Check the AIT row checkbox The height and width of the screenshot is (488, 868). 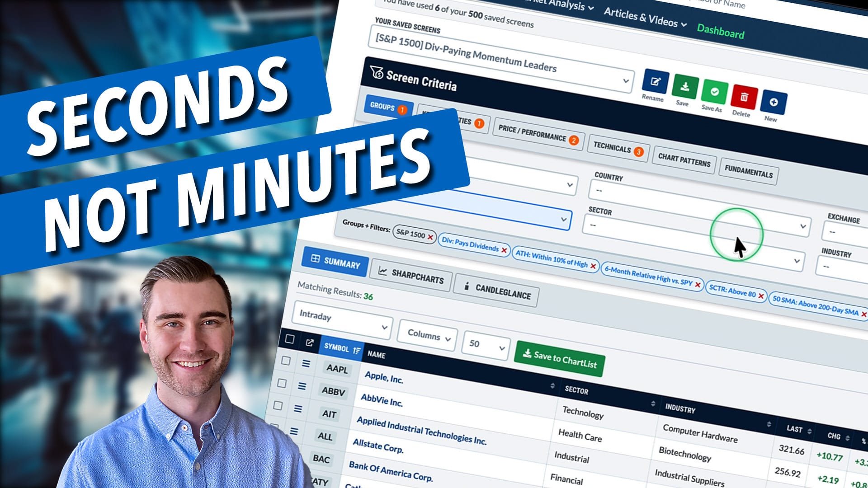point(278,406)
